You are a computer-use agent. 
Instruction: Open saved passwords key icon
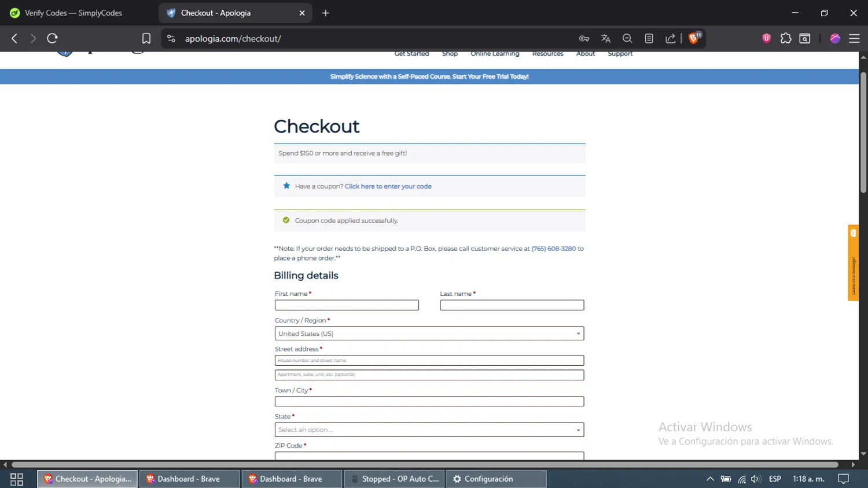point(584,39)
